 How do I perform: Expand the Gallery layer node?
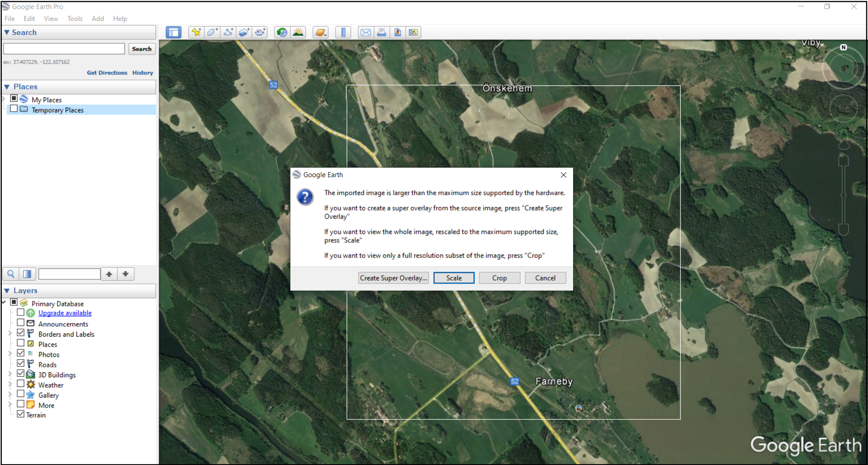pyautogui.click(x=10, y=395)
